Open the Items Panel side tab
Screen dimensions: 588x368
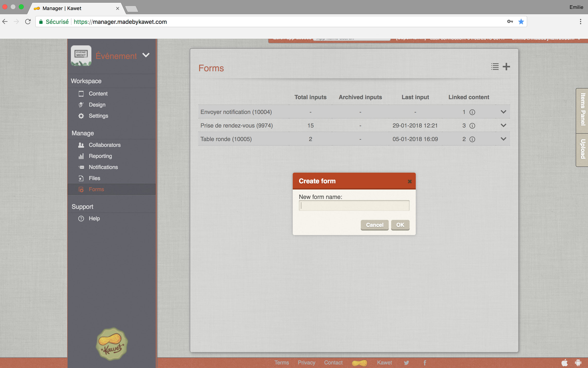[x=583, y=110]
